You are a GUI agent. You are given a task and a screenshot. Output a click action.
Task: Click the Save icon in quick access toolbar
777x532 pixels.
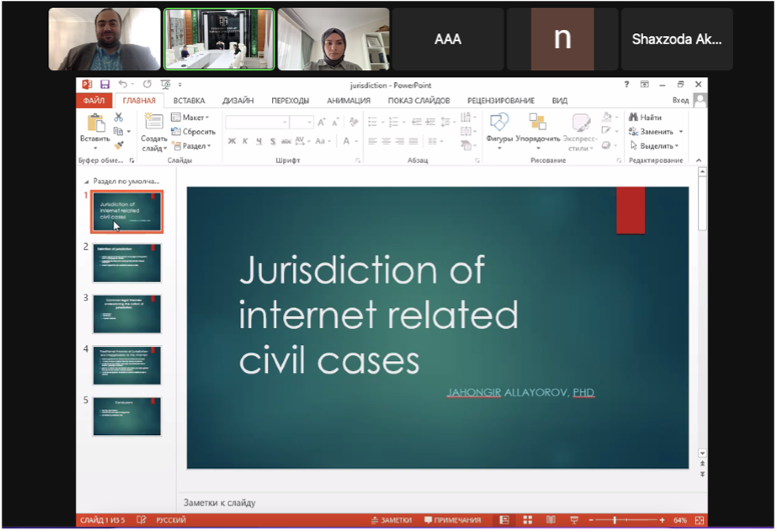click(105, 84)
